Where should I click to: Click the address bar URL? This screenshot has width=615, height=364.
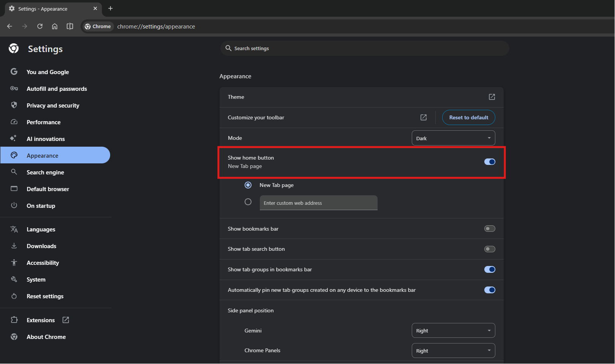(156, 27)
